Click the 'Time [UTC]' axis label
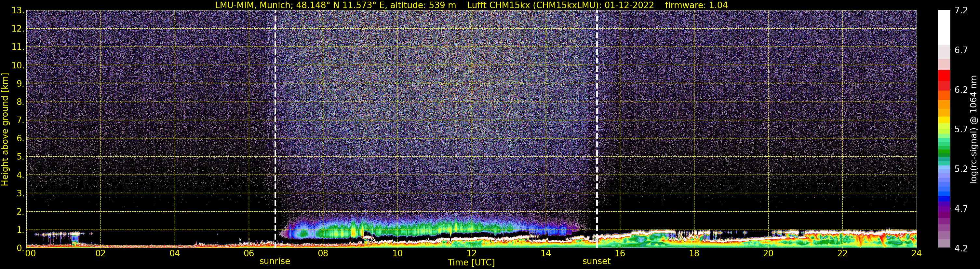 471,262
